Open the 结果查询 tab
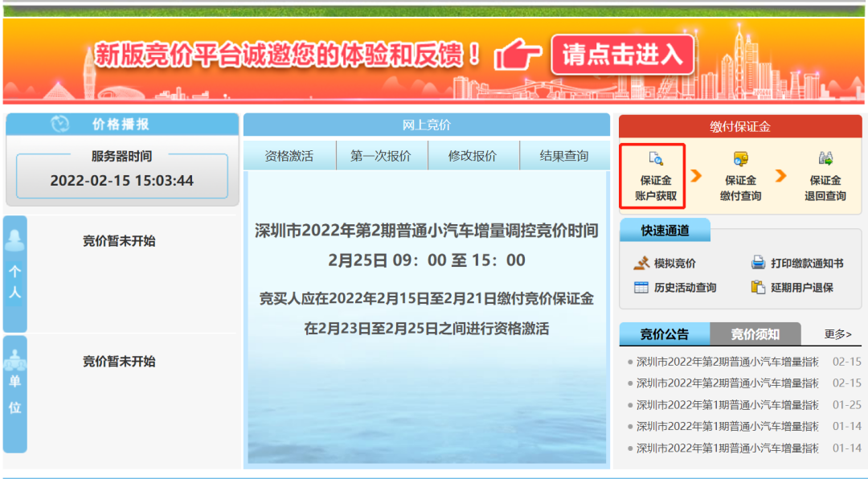Image resolution: width=868 pixels, height=479 pixels. point(564,154)
